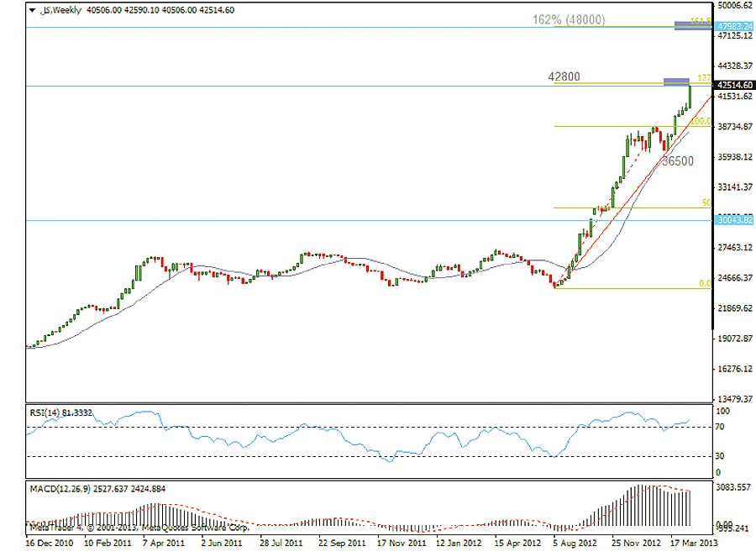Select the 162% (48000) text label
Viewport: 756px width, 557px height.
pos(569,20)
